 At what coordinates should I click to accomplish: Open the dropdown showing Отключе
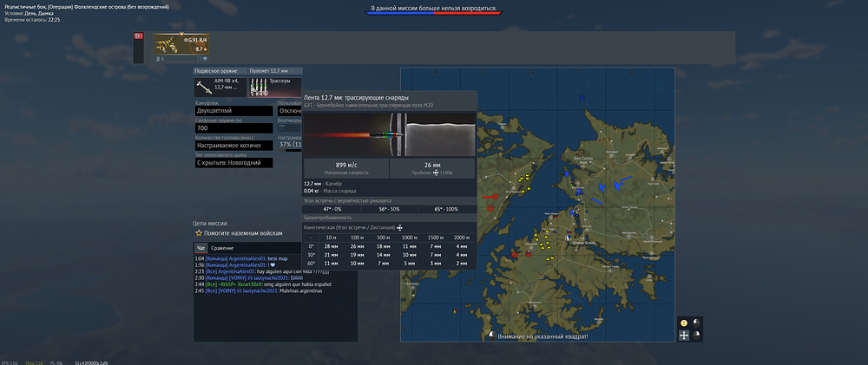coord(290,111)
